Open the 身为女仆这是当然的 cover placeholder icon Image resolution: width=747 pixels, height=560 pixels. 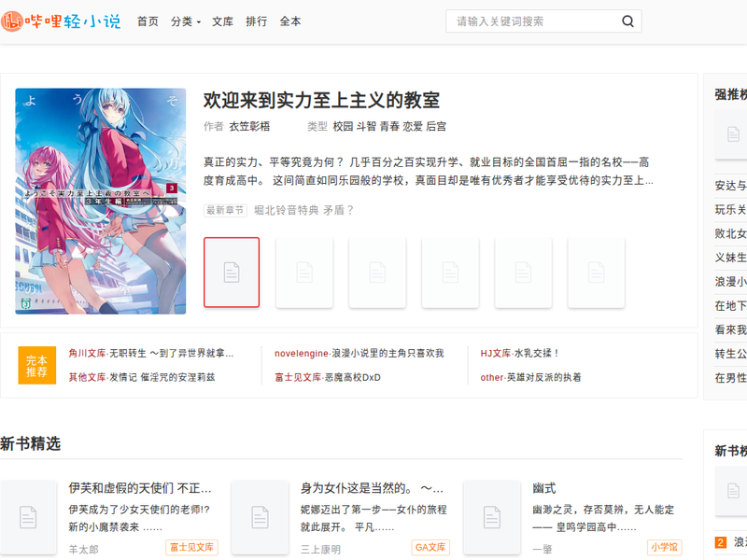[x=260, y=517]
